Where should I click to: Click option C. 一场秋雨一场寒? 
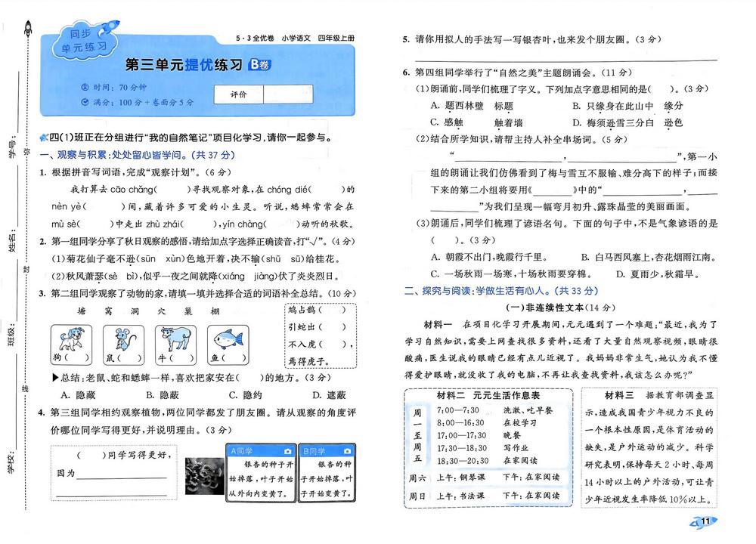tap(510, 274)
